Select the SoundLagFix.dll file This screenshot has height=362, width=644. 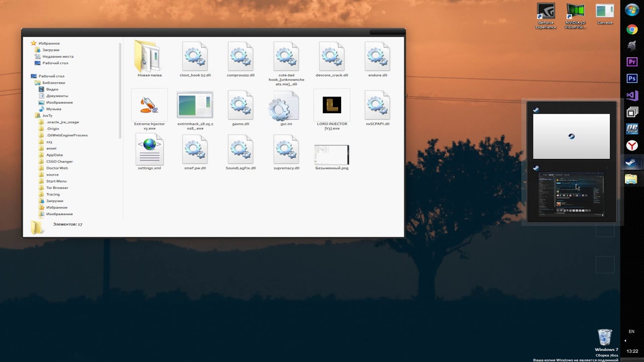point(240,152)
